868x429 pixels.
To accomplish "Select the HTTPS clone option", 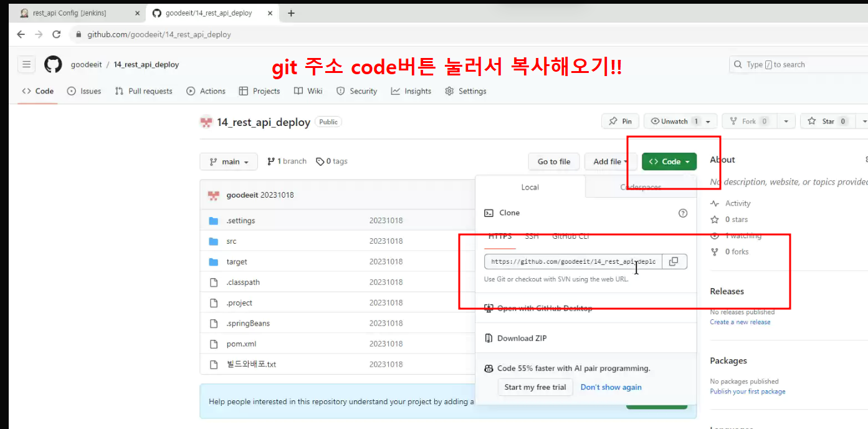I will click(500, 236).
